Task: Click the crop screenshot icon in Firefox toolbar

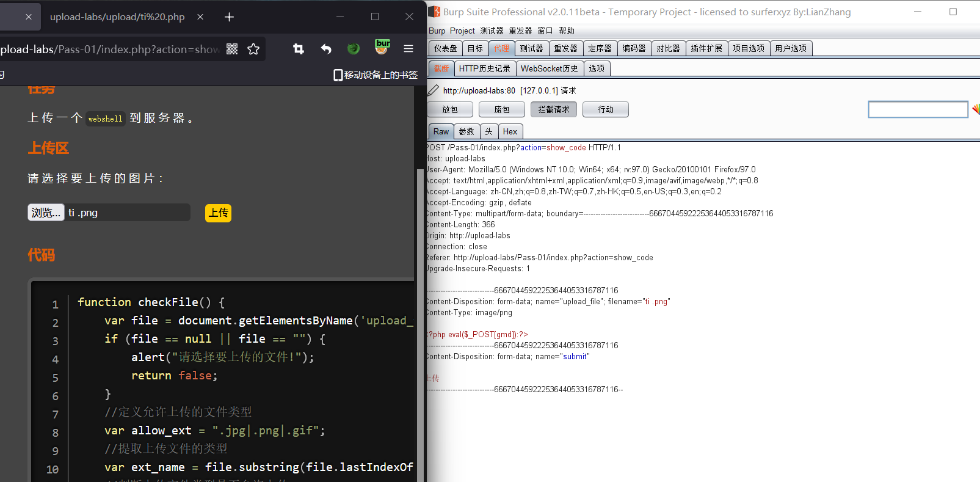Action: 299,49
